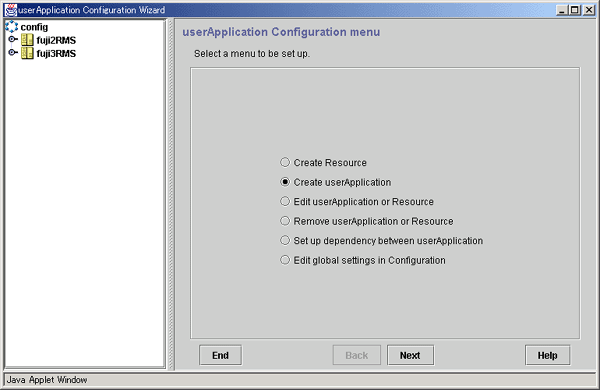Click the config cluster icon in tree
600x390 pixels.
coord(12,26)
